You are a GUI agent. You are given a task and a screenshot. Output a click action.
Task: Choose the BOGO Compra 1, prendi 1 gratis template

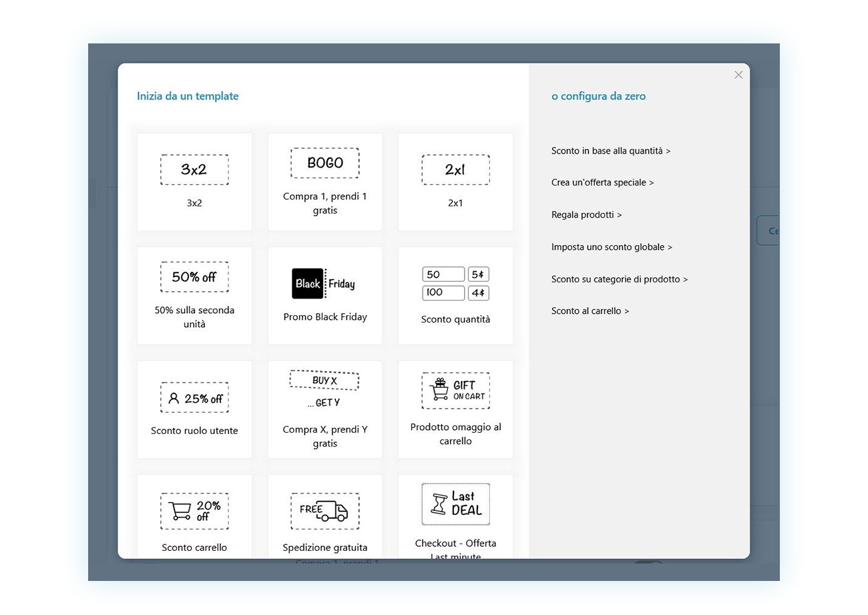pos(325,181)
